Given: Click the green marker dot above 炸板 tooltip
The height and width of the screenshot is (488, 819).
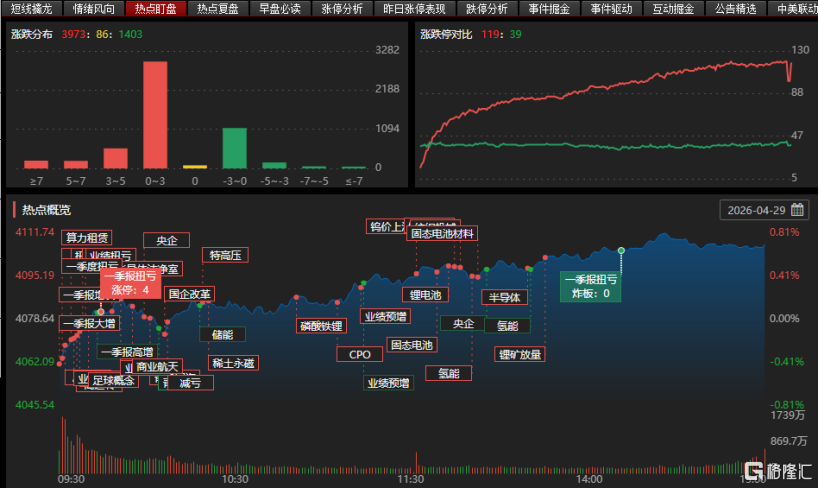Looking at the screenshot, I should point(621,251).
